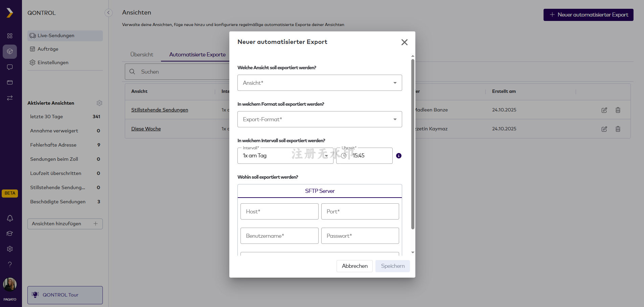Screen dimensions: 644x307
Task: Switch to the Übersicht tab
Action: pyautogui.click(x=142, y=55)
